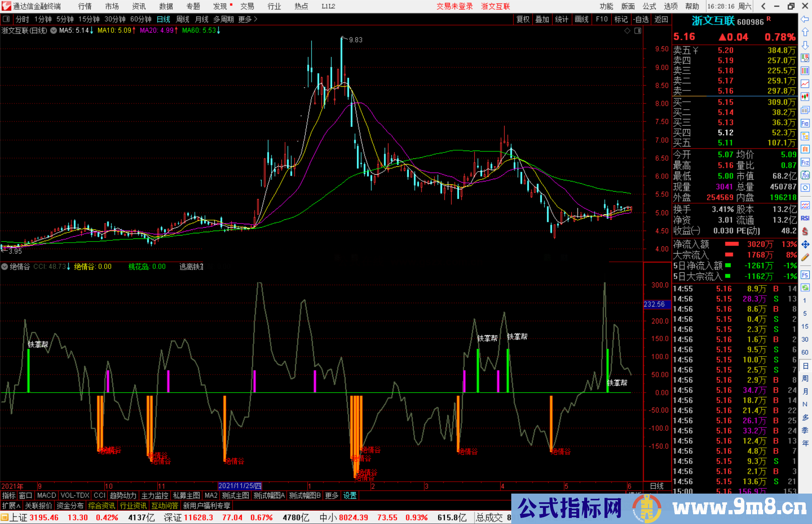Open the 多 multi-period option in sidebar
The image size is (812, 524).
click(805, 417)
